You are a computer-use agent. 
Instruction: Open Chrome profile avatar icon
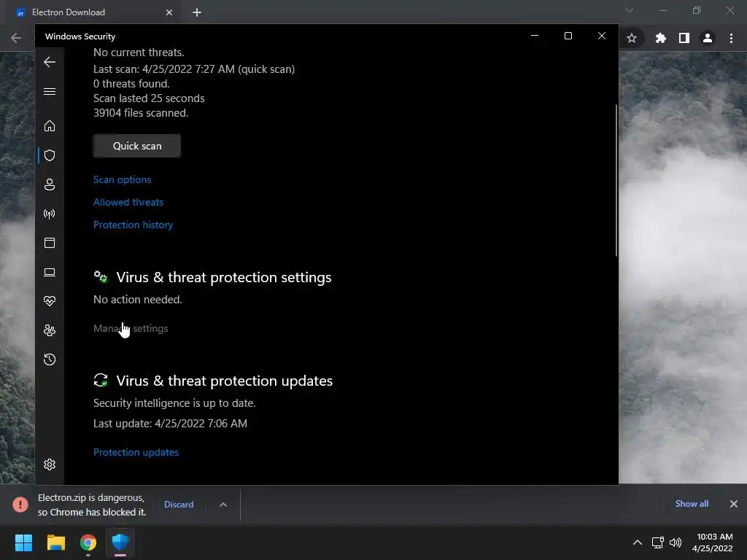click(708, 38)
